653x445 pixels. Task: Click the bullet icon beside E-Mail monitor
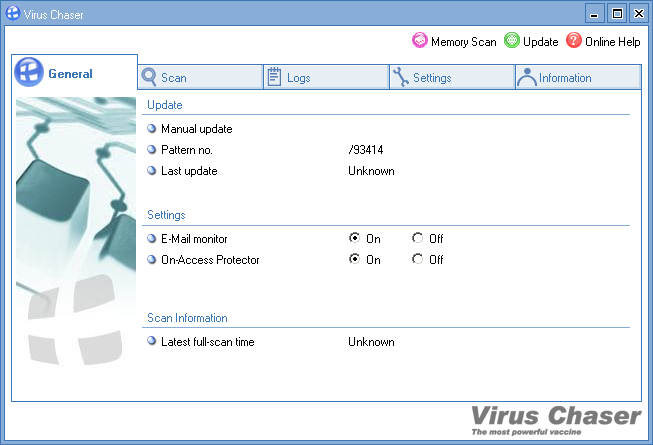pyautogui.click(x=152, y=238)
